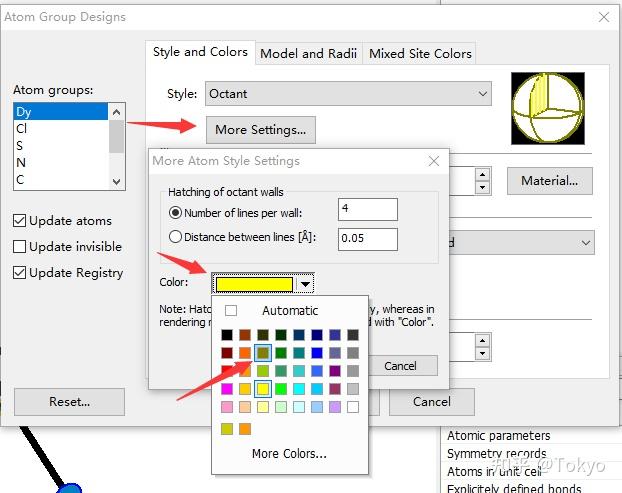
Task: Toggle the Update atoms checkbox
Action: click(20, 221)
